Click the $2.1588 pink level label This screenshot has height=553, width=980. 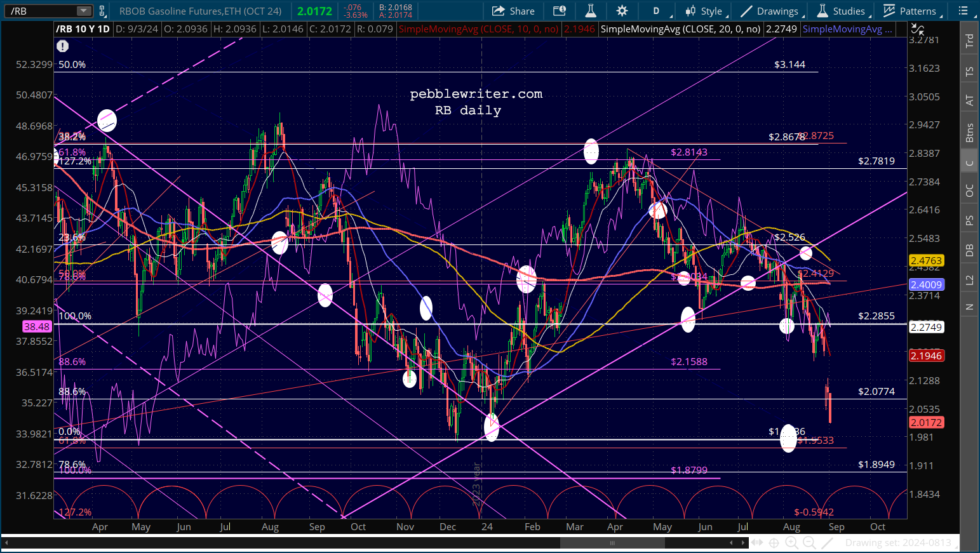(689, 361)
